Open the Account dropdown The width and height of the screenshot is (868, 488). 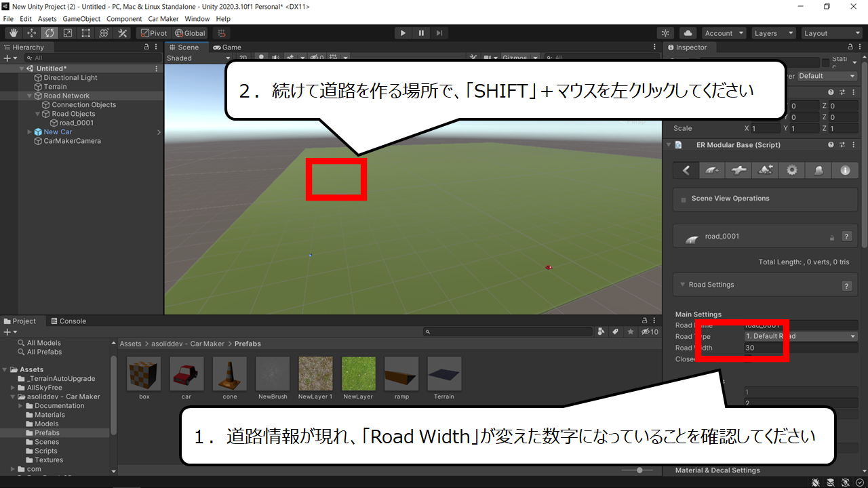(x=724, y=33)
